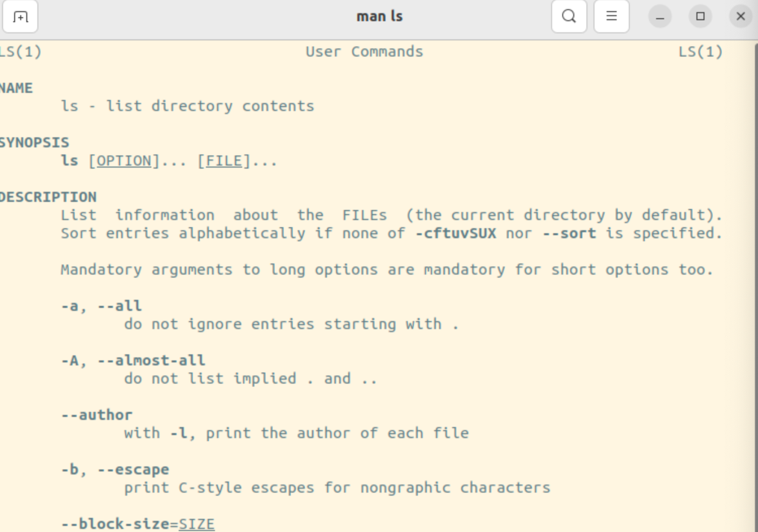Click the DESCRIPTION section heading
This screenshot has height=532, width=758.
(x=48, y=197)
